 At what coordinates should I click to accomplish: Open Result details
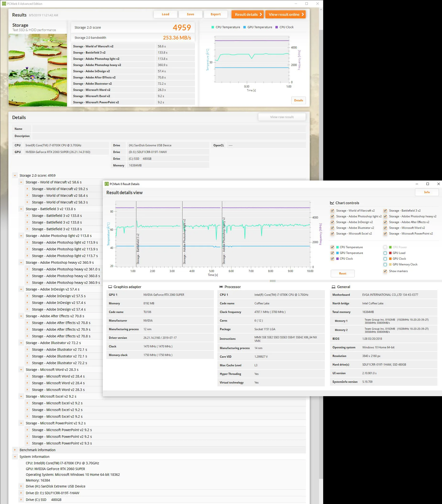point(248,14)
